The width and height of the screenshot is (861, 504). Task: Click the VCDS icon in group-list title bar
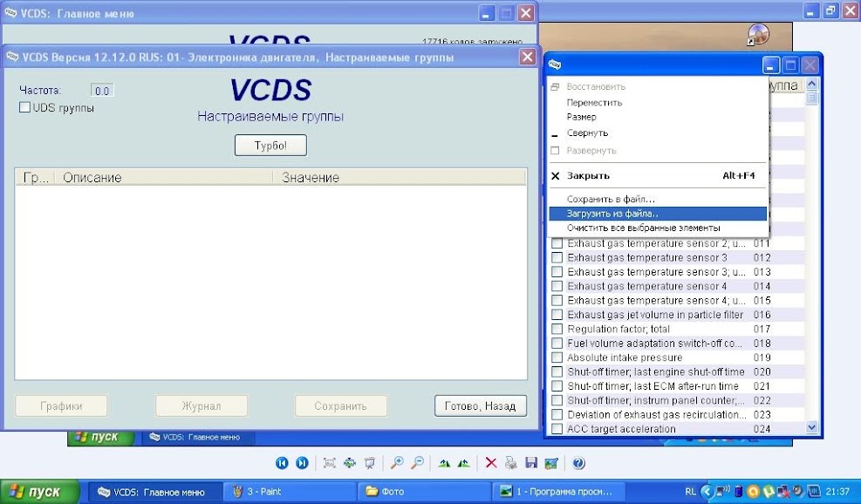555,65
